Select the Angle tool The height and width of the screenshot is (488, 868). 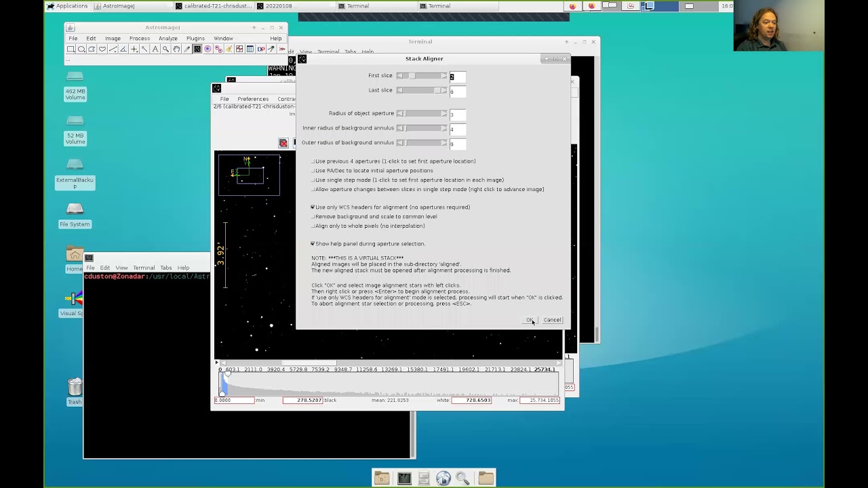123,49
